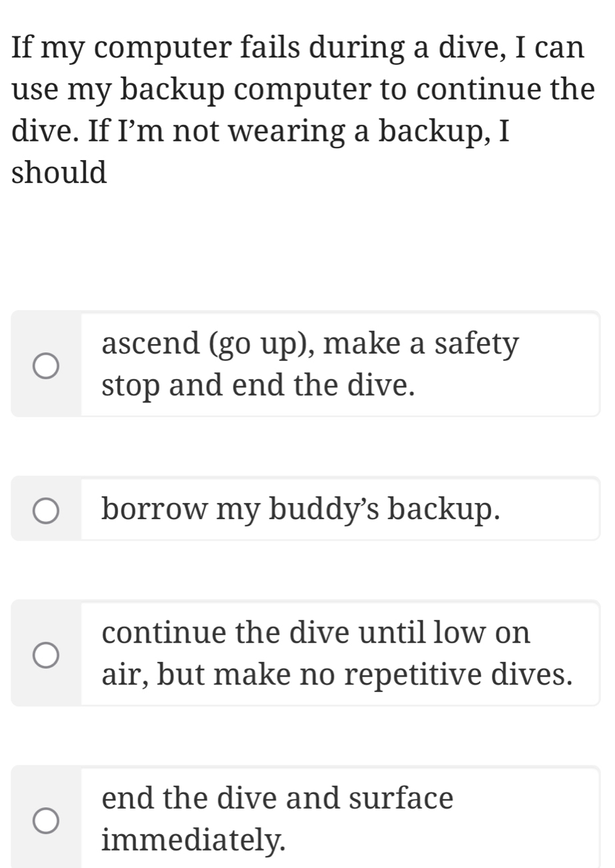The height and width of the screenshot is (868, 615).
Task: Click the answer text "continue the dive until low on"
Action: 317,632
